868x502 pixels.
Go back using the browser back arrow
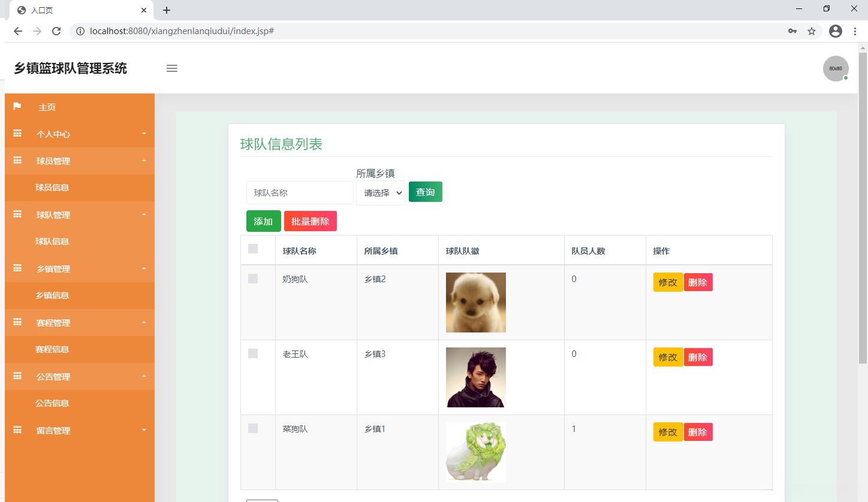coord(18,31)
